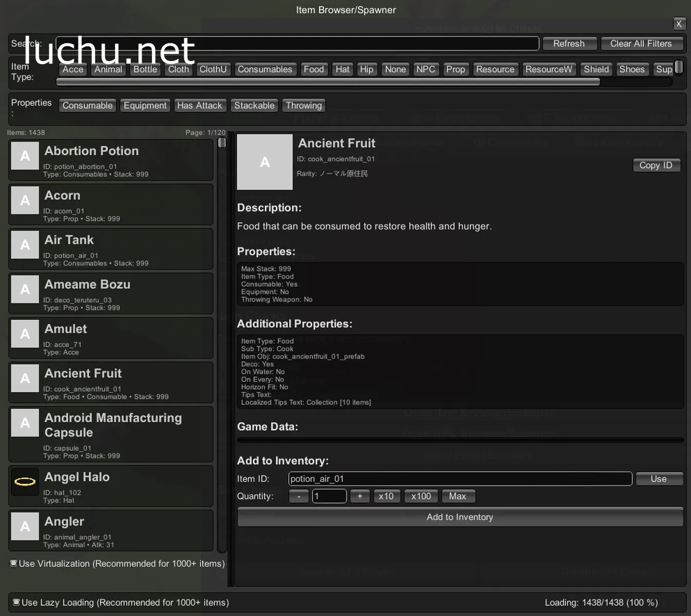
Task: Select Abortion Potion list entry name
Action: pyautogui.click(x=91, y=151)
